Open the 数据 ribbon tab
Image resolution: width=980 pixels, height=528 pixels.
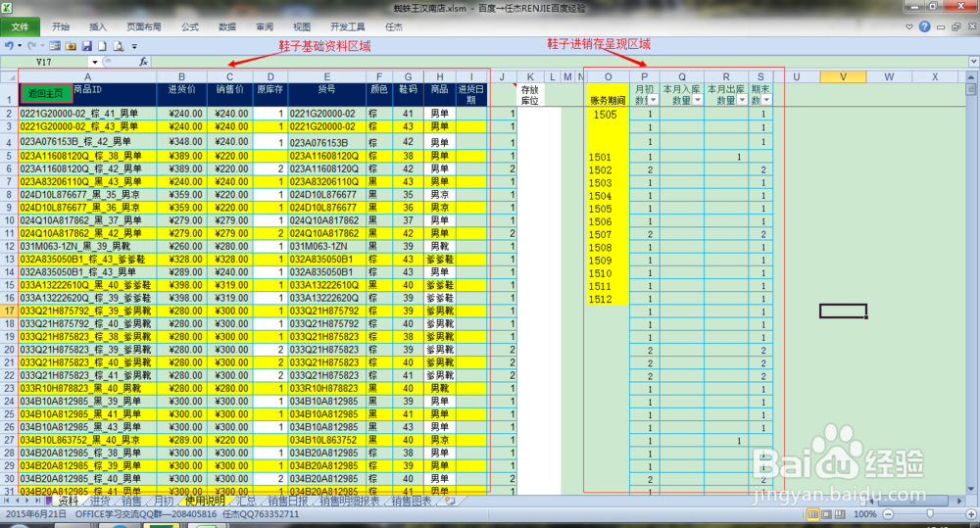click(x=227, y=26)
